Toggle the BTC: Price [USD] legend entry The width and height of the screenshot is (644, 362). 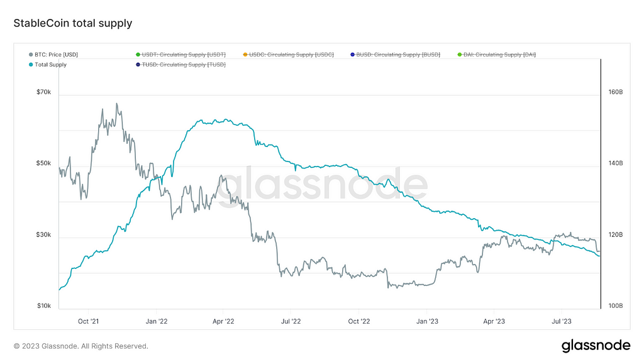(53, 55)
